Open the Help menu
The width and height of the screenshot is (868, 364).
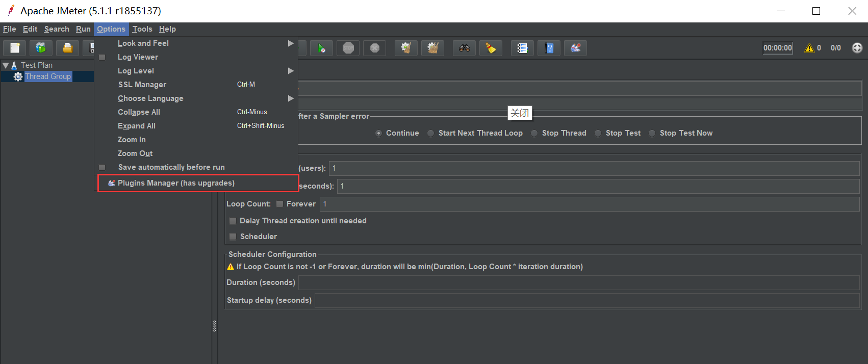pyautogui.click(x=167, y=29)
